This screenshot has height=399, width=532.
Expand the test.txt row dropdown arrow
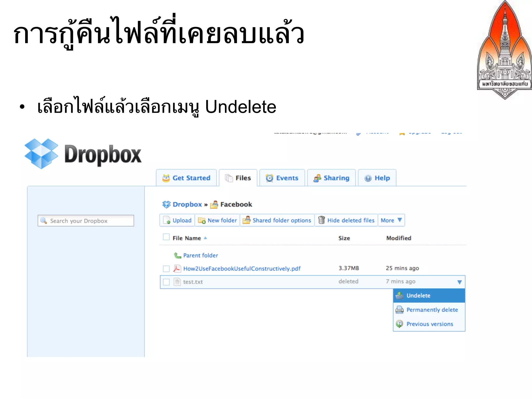[x=459, y=282]
